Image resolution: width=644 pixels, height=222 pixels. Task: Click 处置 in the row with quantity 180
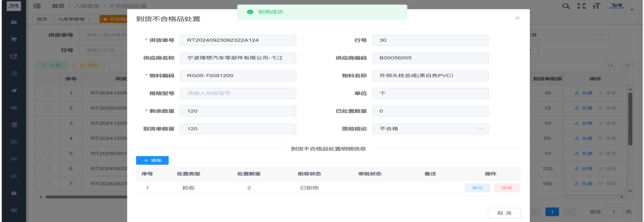583,183
